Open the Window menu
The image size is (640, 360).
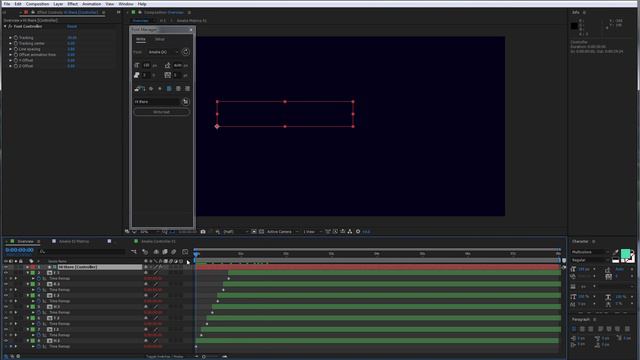pos(126,4)
